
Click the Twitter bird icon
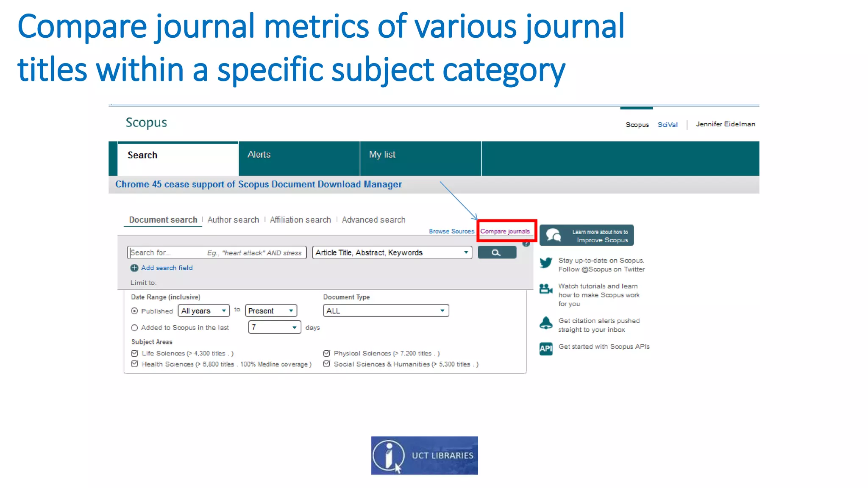[546, 263]
